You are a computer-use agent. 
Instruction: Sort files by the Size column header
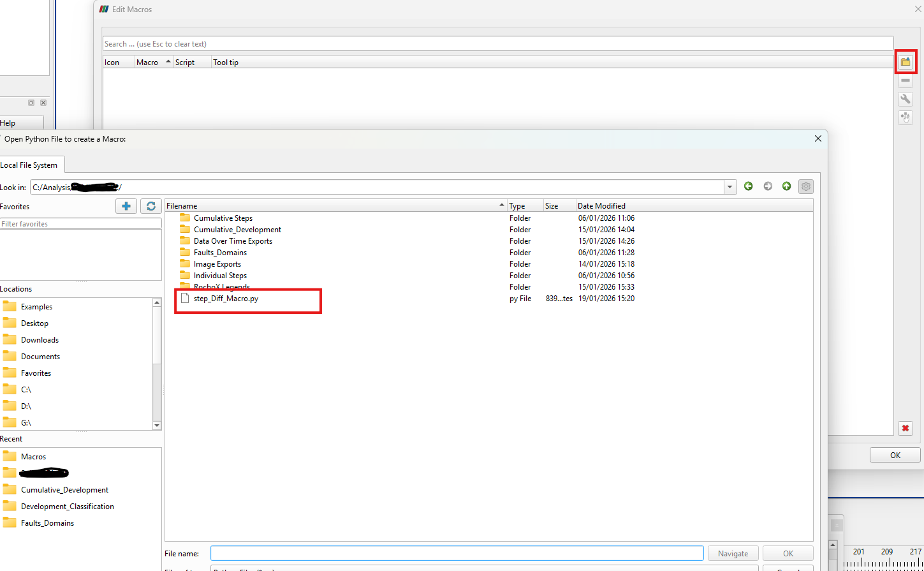[x=560, y=205]
